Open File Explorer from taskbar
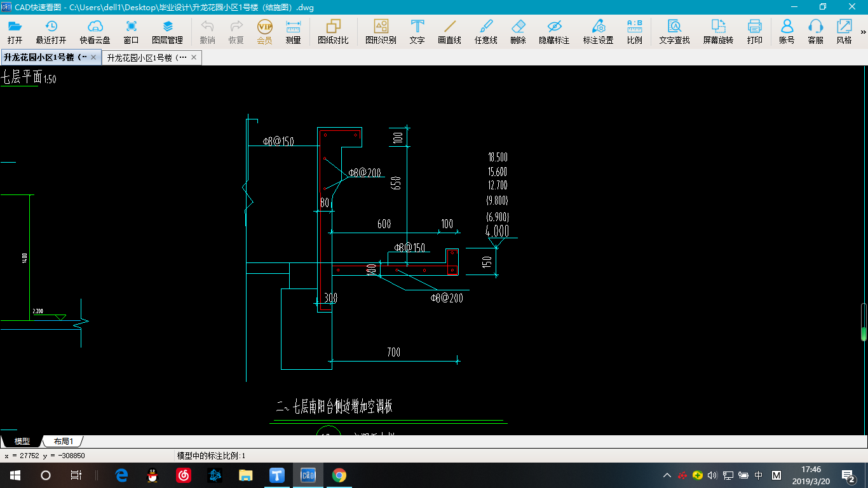This screenshot has height=488, width=868. pos(246,475)
